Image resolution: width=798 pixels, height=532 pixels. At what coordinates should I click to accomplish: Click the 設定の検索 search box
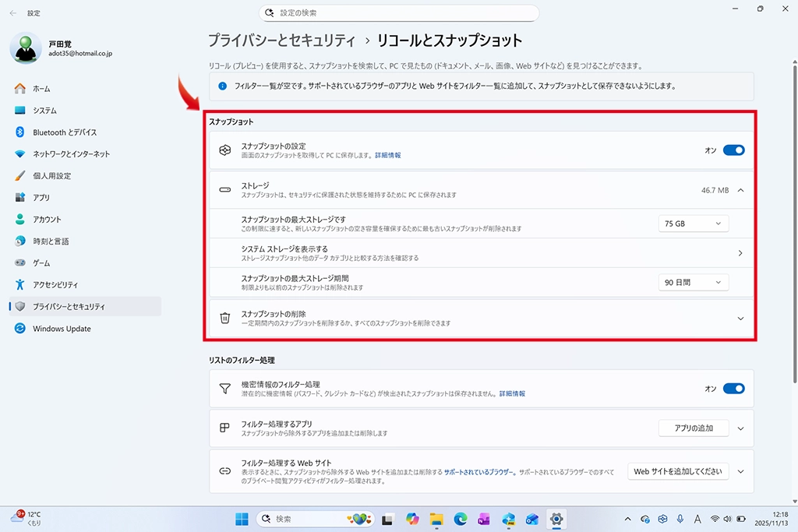coord(399,13)
